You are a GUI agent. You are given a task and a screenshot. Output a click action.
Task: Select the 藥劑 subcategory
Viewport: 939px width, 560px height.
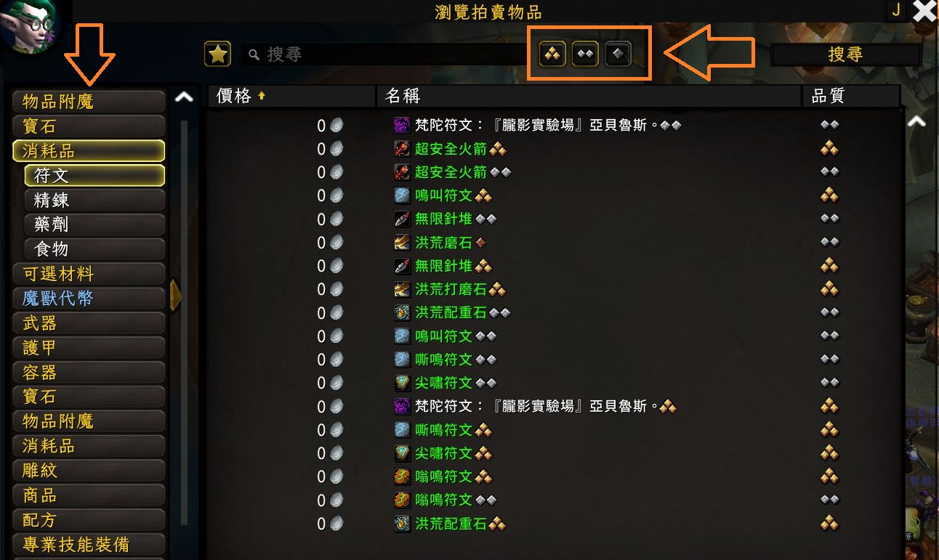pyautogui.click(x=94, y=224)
